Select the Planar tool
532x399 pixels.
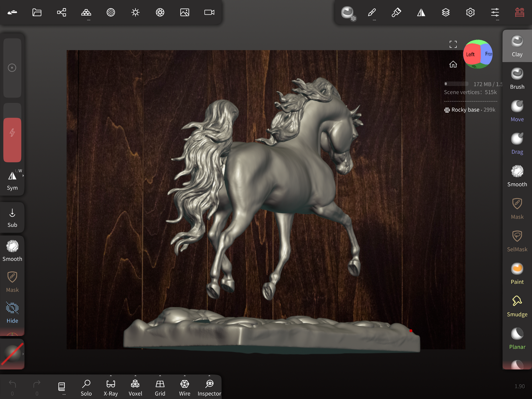pos(517,339)
